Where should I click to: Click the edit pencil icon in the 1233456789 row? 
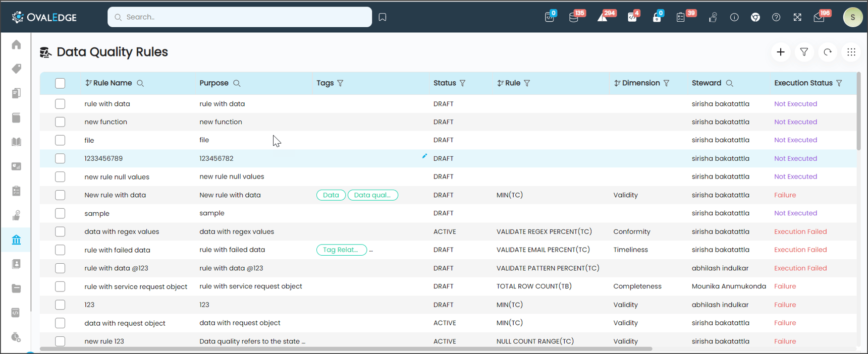tap(424, 156)
